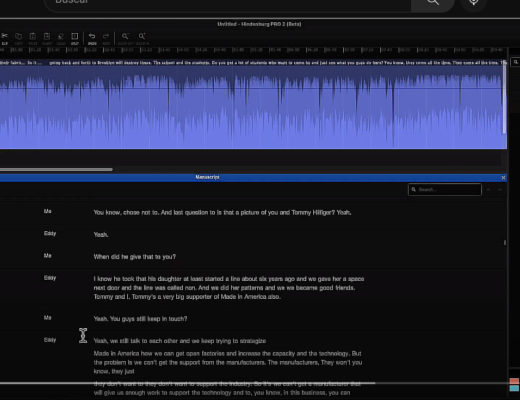Click the horizontal timeline scrollbar thumb
The height and width of the screenshot is (400, 520).
(x=56, y=169)
